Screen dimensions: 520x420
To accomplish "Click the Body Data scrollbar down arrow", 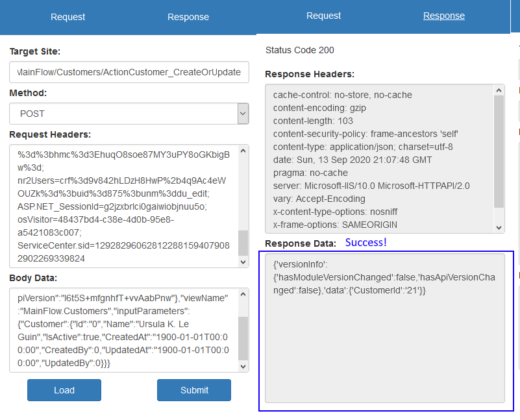I will coord(243,367).
